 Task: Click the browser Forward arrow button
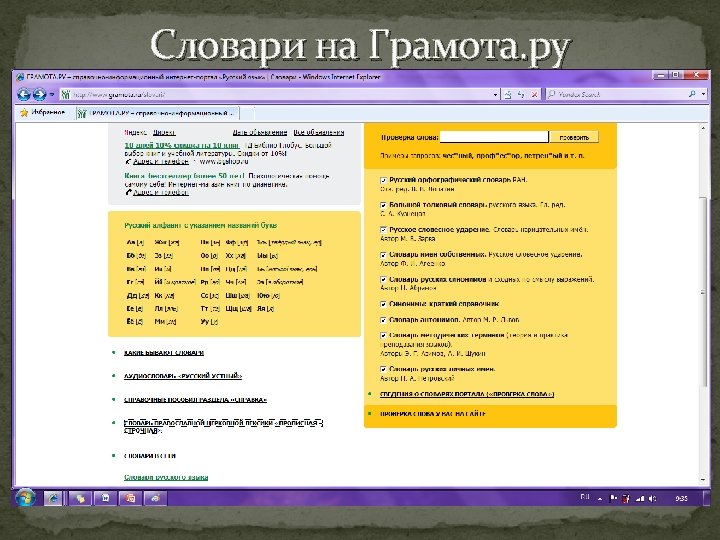(39, 95)
